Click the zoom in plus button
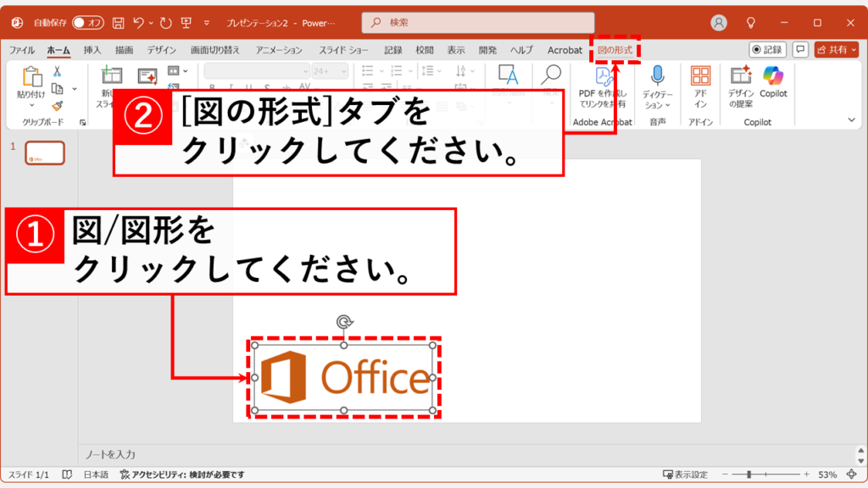 tap(807, 474)
